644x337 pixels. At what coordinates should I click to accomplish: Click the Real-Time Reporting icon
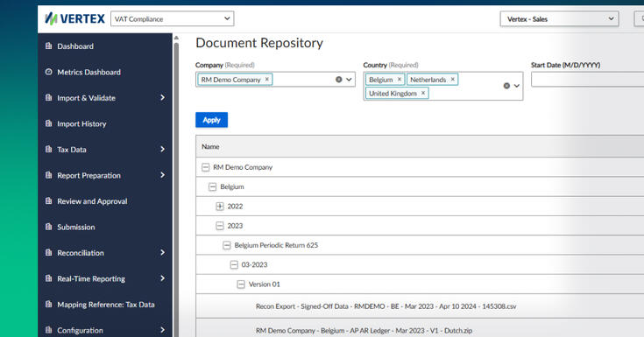[x=49, y=278]
